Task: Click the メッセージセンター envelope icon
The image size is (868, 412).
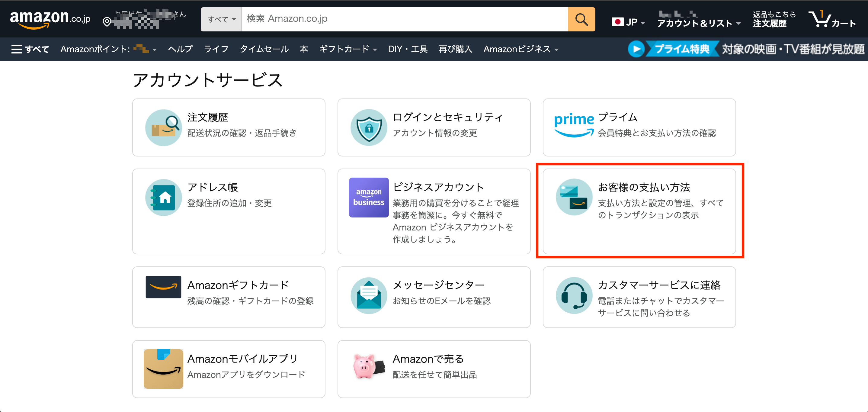Action: tap(369, 296)
